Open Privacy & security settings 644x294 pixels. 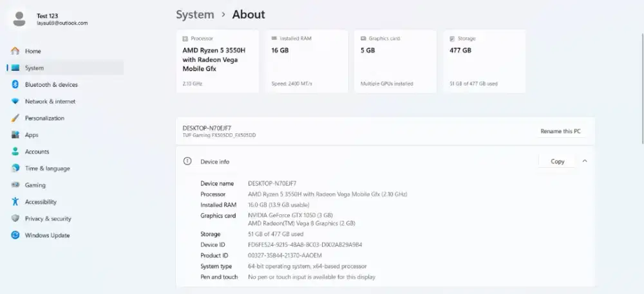point(65,219)
